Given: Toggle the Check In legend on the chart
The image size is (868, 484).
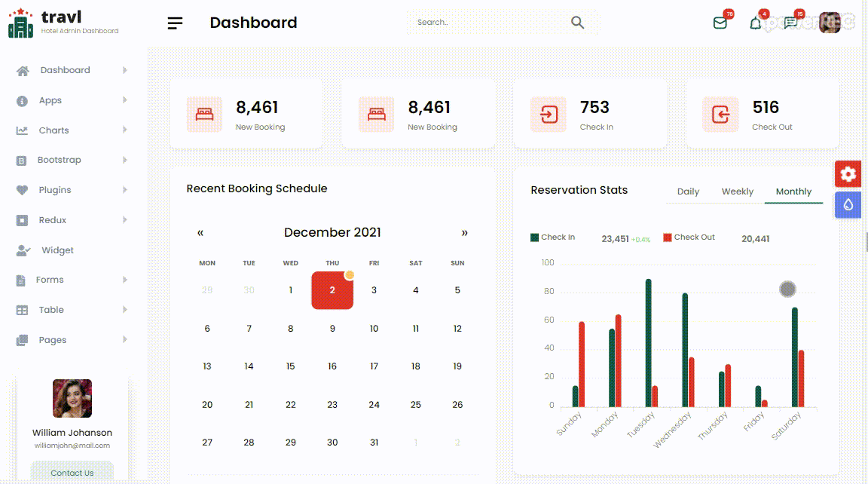Looking at the screenshot, I should 552,237.
